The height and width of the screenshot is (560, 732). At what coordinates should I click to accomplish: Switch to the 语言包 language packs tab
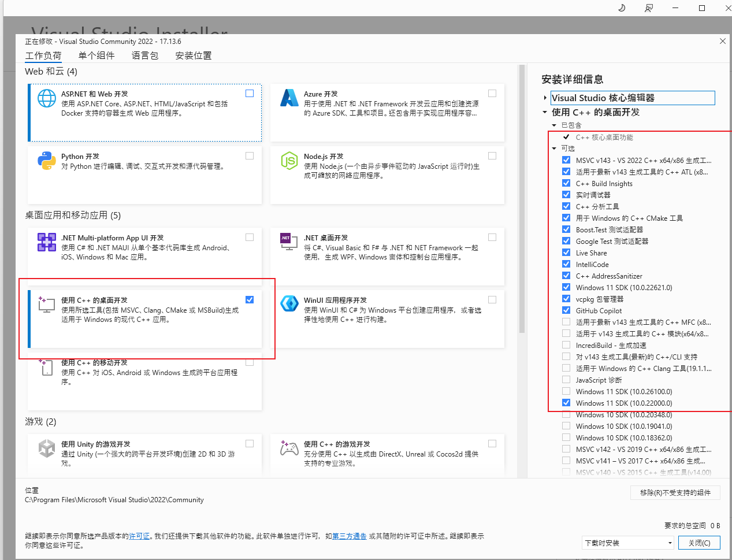[145, 55]
